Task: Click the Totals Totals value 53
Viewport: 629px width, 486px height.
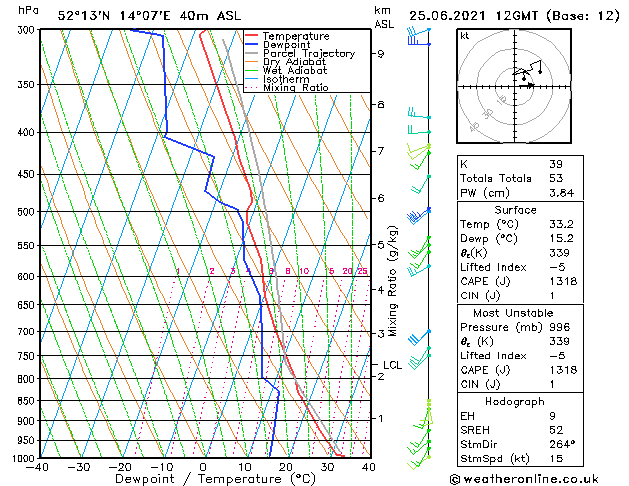Action: click(x=556, y=178)
